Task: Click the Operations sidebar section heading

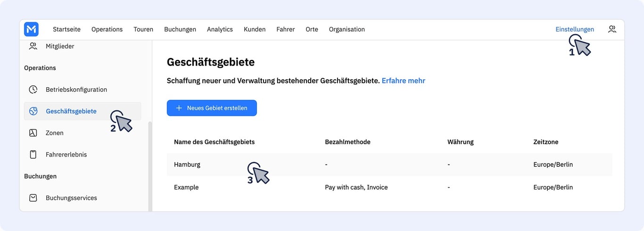Action: click(40, 68)
